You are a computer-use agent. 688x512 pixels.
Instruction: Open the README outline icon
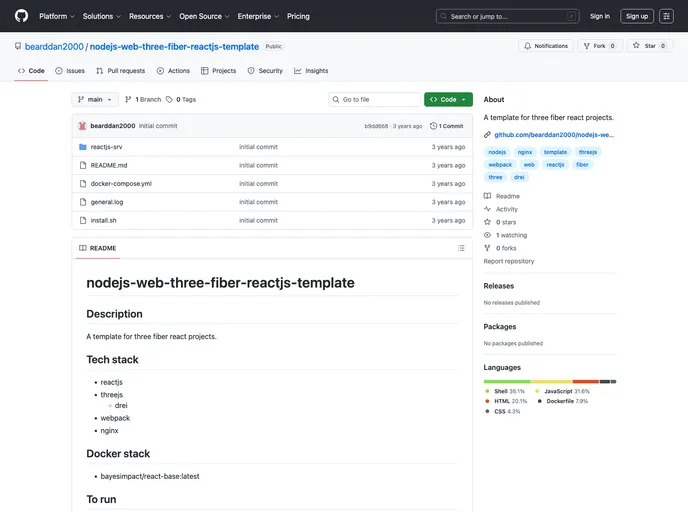pos(461,248)
